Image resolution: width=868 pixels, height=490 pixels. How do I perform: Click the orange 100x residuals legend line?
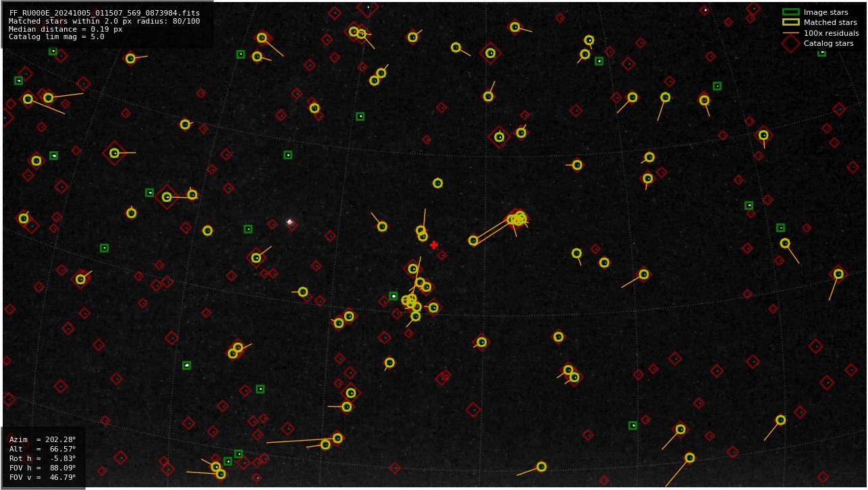point(790,33)
